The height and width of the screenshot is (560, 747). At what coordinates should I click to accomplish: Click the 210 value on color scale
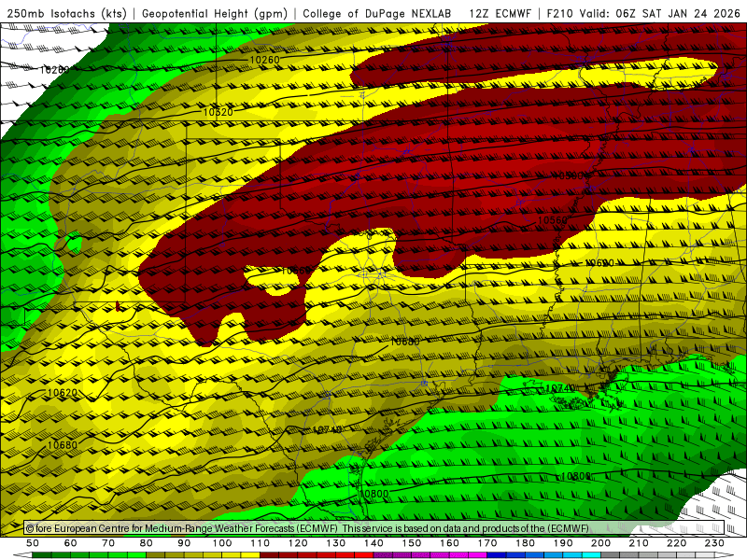(639, 543)
